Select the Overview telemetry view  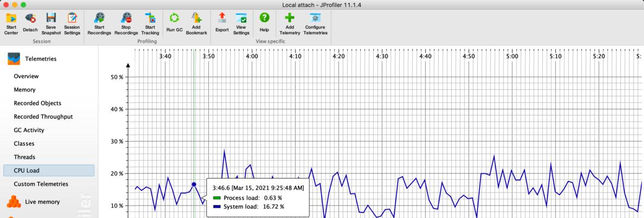[26, 76]
